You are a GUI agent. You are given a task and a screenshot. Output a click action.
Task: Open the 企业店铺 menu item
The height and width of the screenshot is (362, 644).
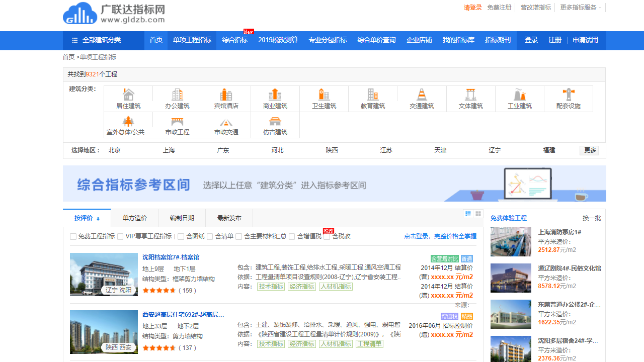pos(419,41)
